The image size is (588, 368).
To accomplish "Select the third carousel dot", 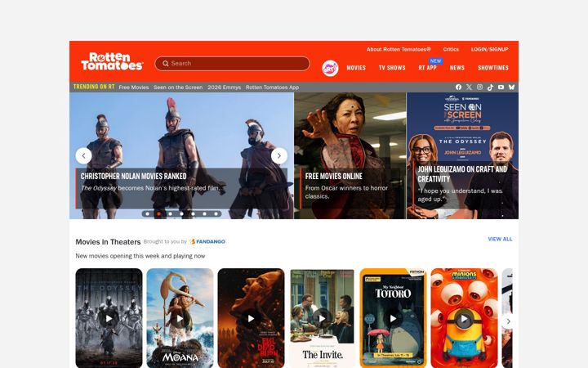I will pyautogui.click(x=170, y=214).
